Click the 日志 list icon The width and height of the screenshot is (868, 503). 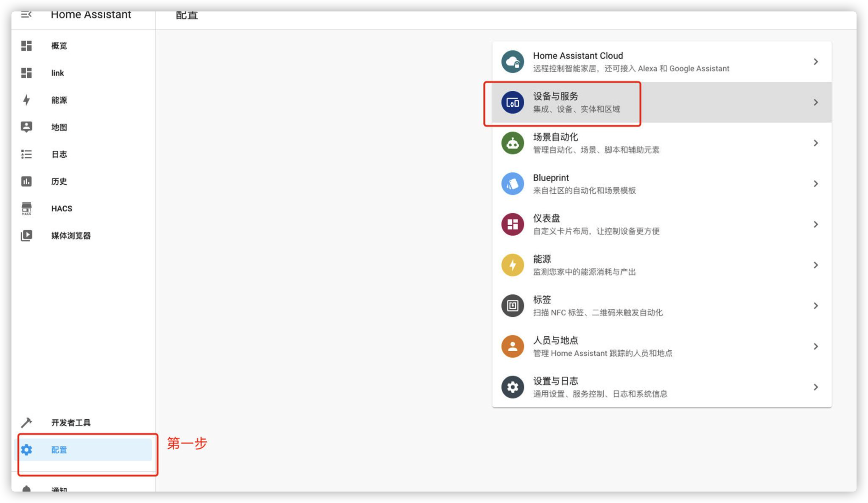(26, 154)
